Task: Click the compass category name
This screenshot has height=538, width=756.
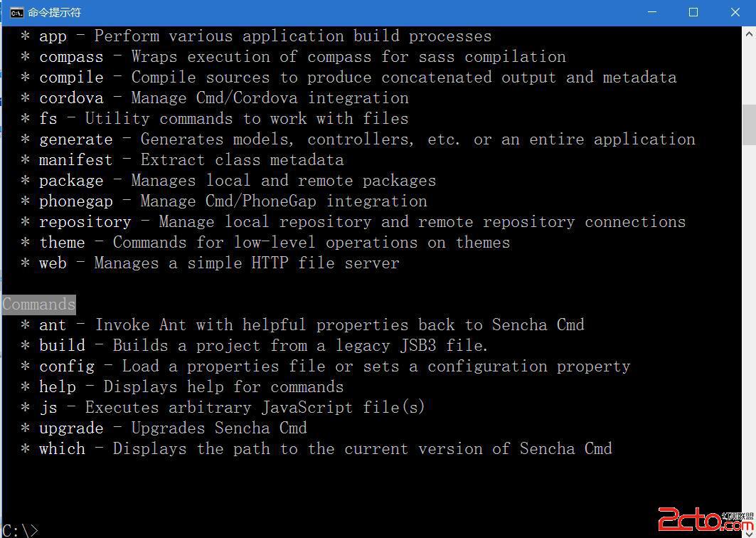Action: click(71, 57)
